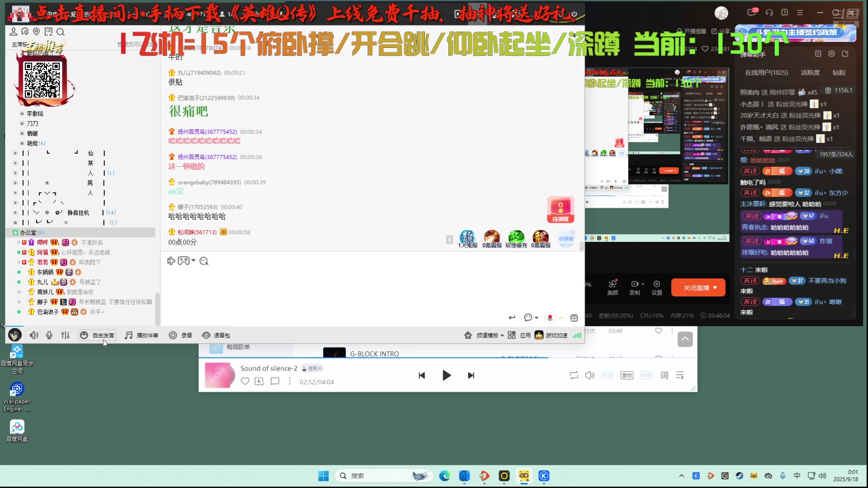Open the channel bulletin board icon
The width and height of the screenshot is (868, 488).
(48, 32)
